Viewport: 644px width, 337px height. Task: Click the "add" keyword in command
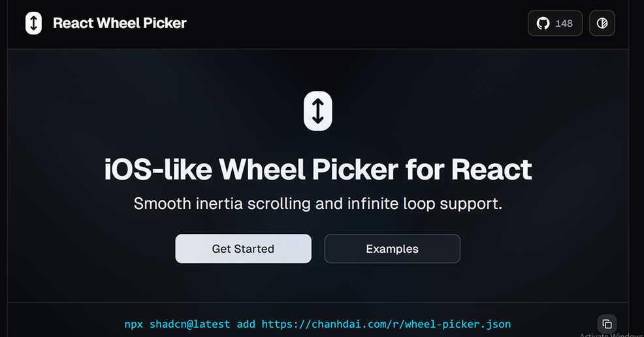point(246,324)
